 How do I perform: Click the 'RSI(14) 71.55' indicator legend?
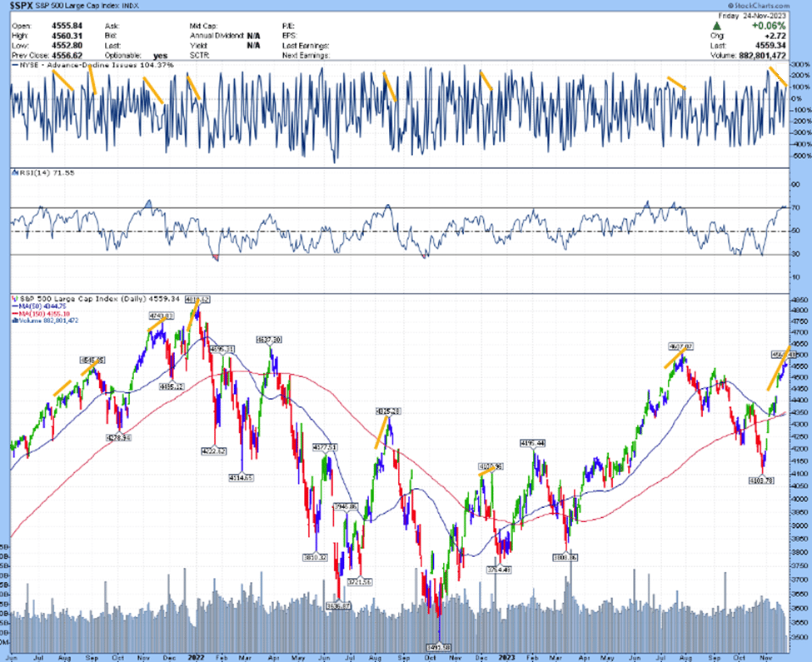(x=43, y=173)
